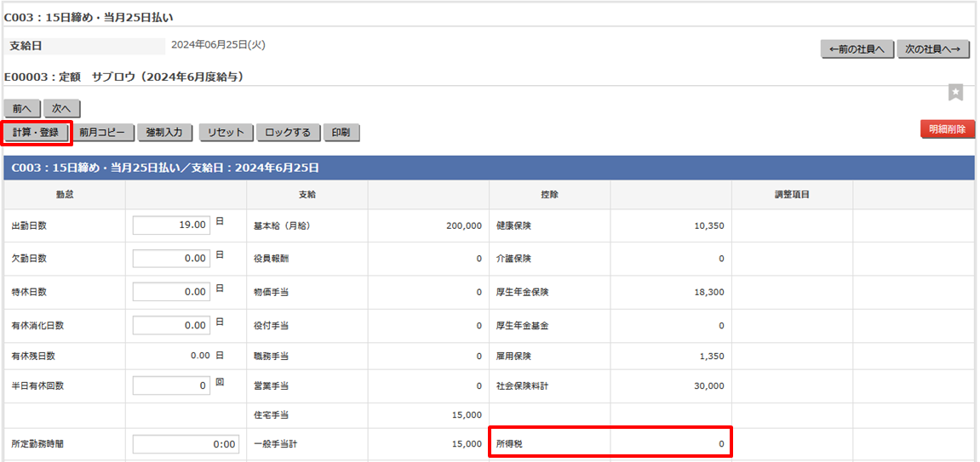Viewport: 980px width, 462px height.
Task: Go to previous employee with ←前の社員へ
Action: [857, 49]
